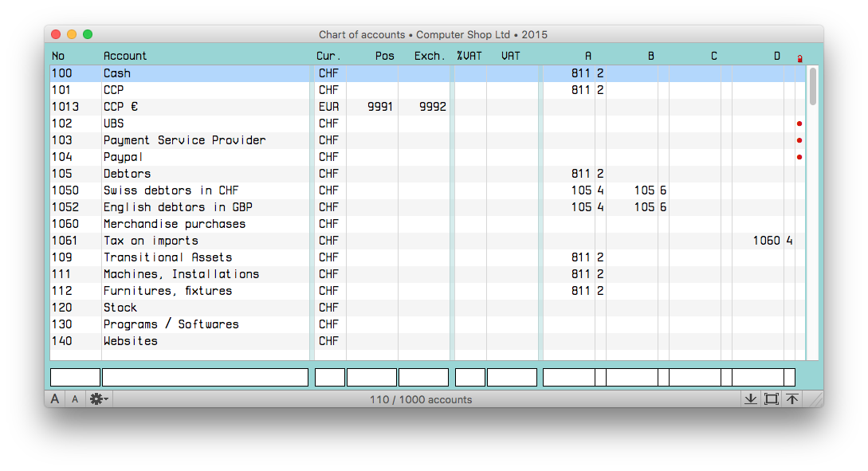Select the Furnitures, fixtures account
The width and height of the screenshot is (868, 471).
point(167,291)
